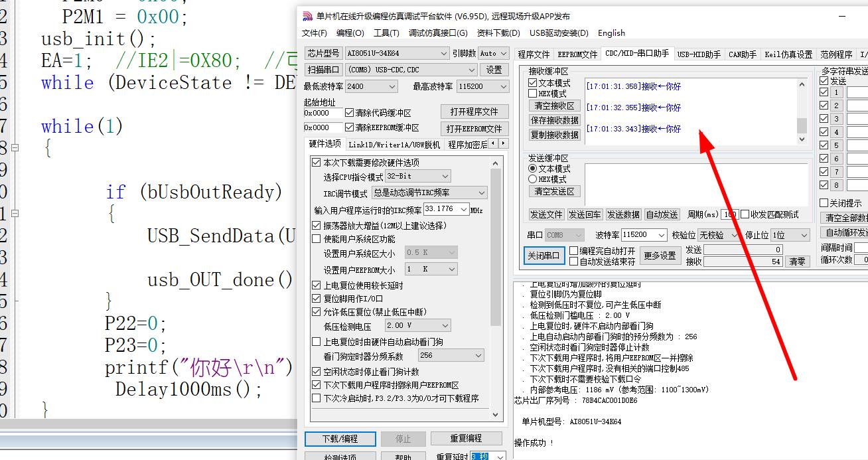Minimize the programming tool window
Screen dimensions: 868x460
pos(843,16)
